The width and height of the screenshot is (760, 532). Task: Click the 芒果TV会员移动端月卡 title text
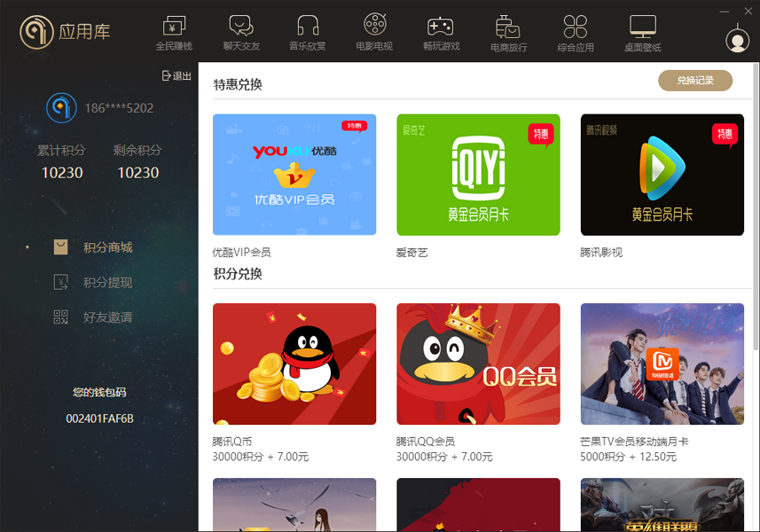click(x=634, y=442)
